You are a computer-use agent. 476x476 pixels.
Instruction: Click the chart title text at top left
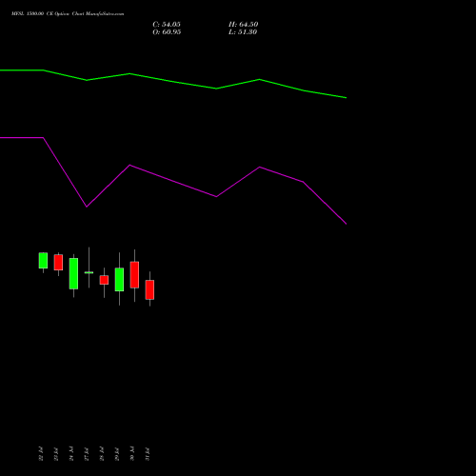(68, 14)
